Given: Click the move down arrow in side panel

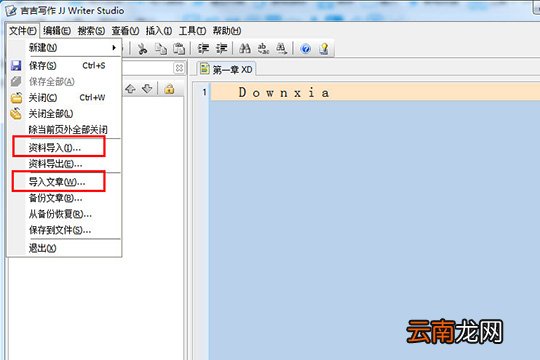Looking at the screenshot, I should 147,89.
